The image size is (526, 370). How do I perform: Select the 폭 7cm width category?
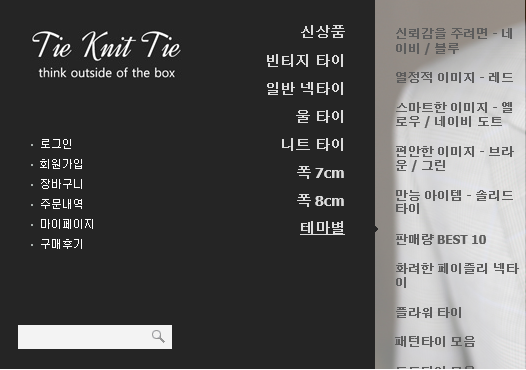[321, 173]
